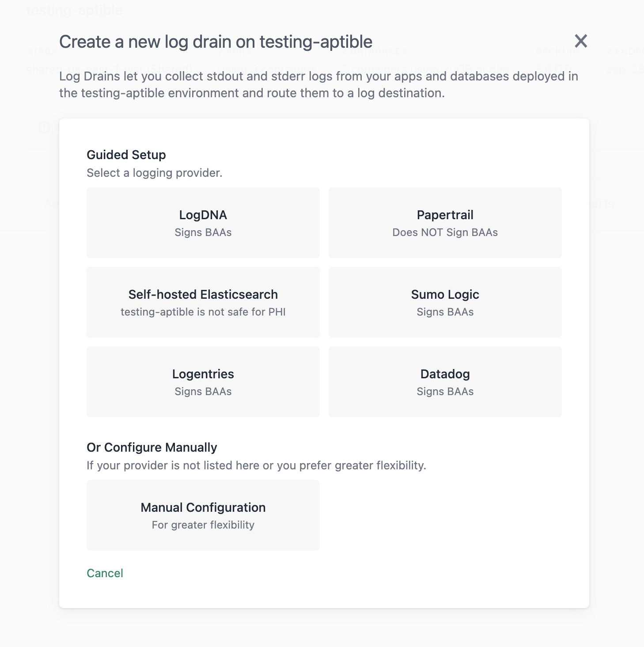Select the Datadog logging provider
This screenshot has width=644, height=647.
(x=445, y=382)
